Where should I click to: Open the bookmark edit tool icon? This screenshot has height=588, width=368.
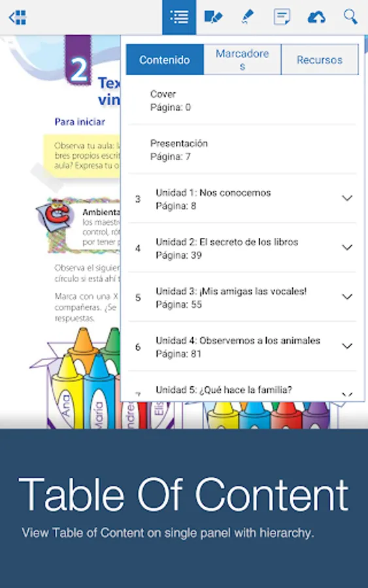(x=213, y=17)
